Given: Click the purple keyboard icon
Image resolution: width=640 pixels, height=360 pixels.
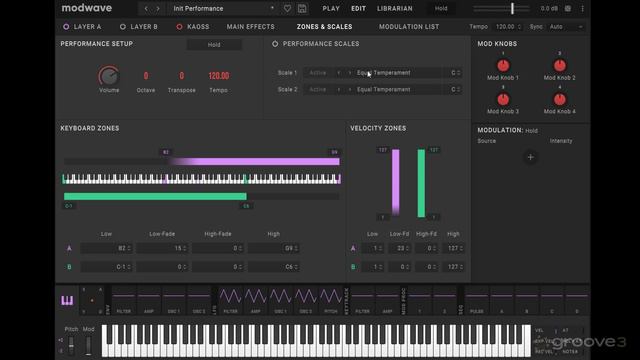Looking at the screenshot, I should click(x=67, y=300).
